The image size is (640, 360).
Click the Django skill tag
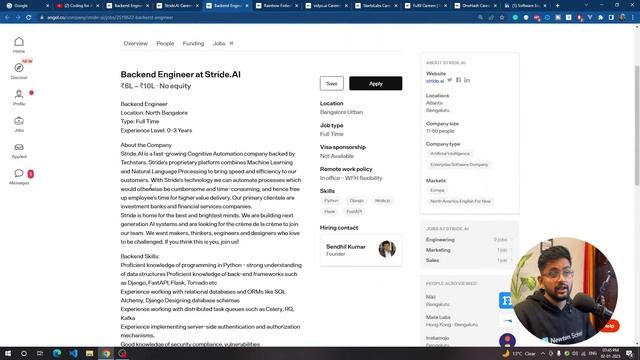click(x=356, y=200)
